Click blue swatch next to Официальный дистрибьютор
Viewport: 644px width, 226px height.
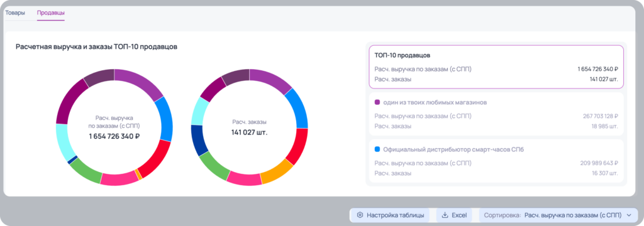point(377,149)
